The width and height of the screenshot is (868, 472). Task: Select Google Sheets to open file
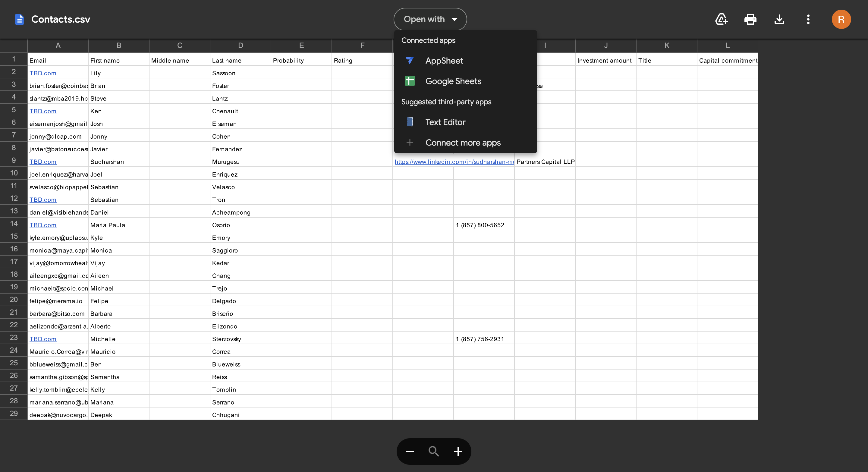[x=454, y=81]
